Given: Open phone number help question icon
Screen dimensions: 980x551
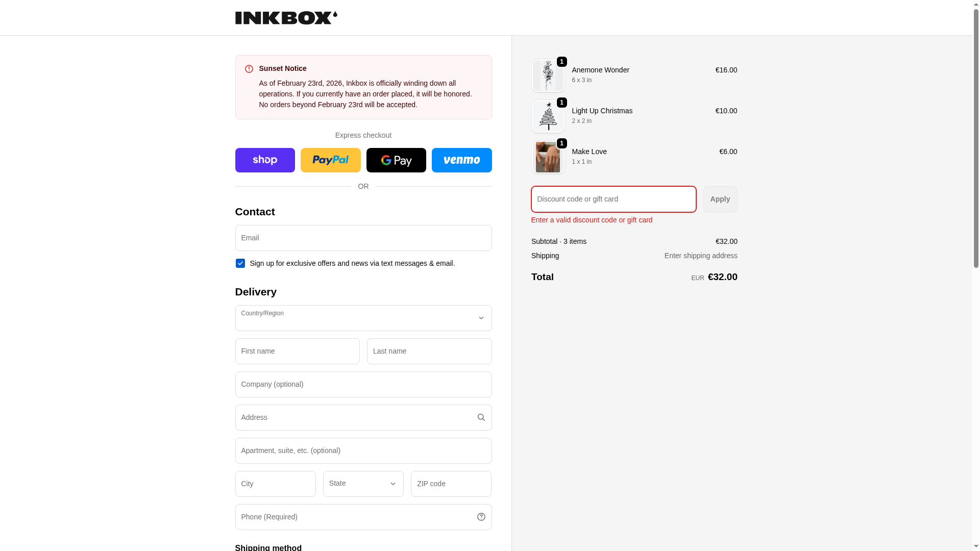Looking at the screenshot, I should click(x=481, y=517).
